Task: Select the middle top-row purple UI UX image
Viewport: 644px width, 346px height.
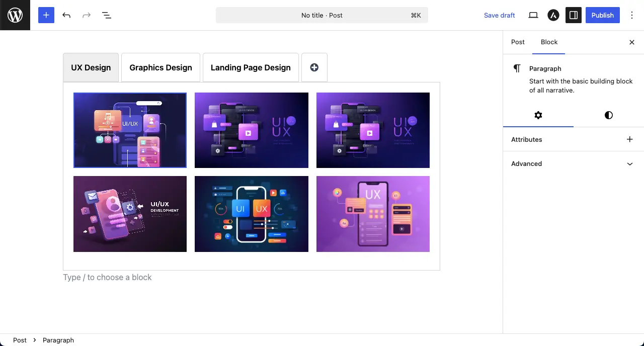Action: click(252, 130)
